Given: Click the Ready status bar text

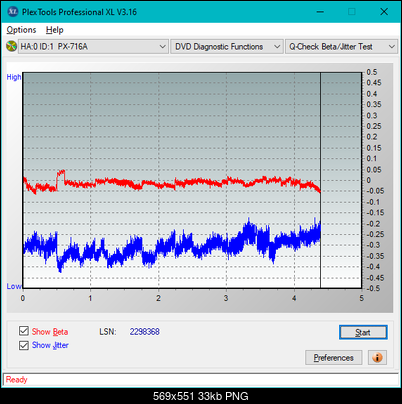Looking at the screenshot, I should pyautogui.click(x=17, y=380).
